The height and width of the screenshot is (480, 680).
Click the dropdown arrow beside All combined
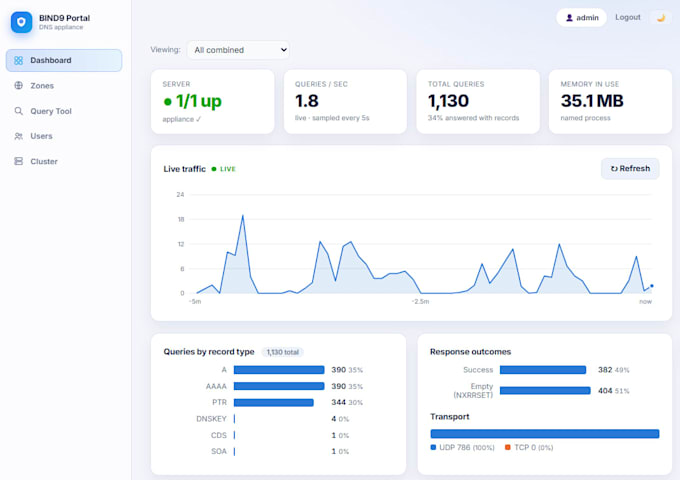284,50
